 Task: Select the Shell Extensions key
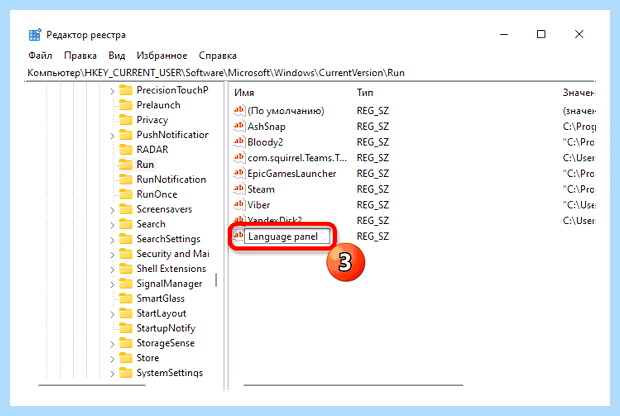pyautogui.click(x=171, y=269)
